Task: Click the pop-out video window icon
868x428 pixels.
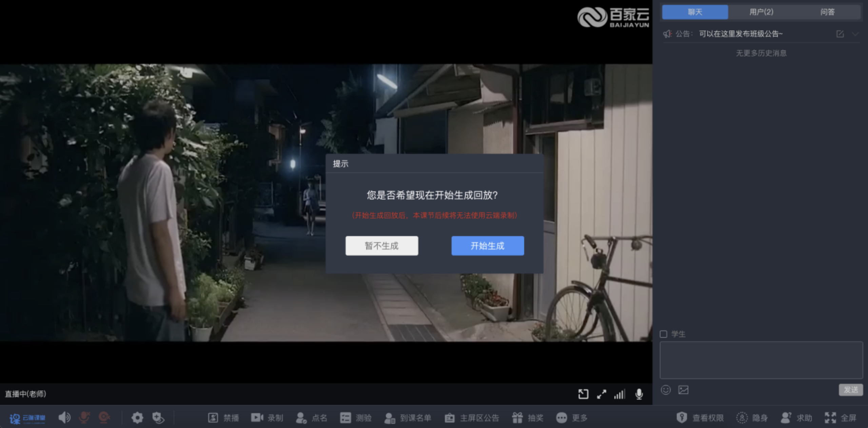Action: [x=583, y=394]
